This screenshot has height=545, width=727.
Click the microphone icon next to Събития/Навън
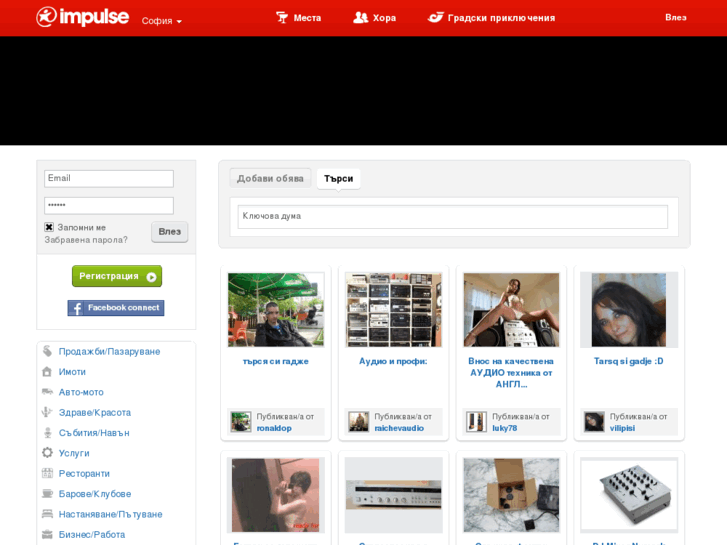coord(47,433)
